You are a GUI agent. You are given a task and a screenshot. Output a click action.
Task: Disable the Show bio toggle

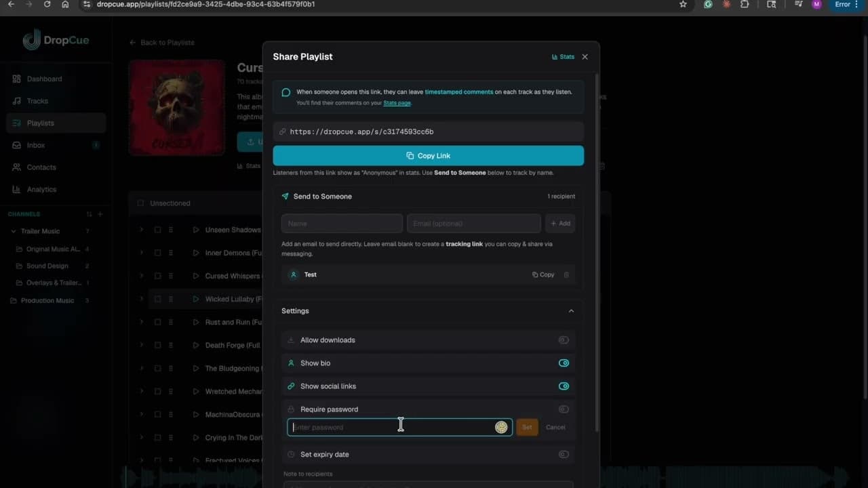(x=564, y=363)
